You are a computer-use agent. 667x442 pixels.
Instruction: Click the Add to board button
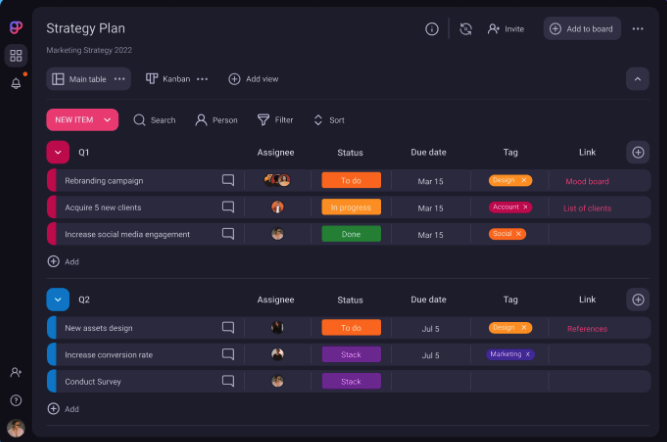pos(582,29)
